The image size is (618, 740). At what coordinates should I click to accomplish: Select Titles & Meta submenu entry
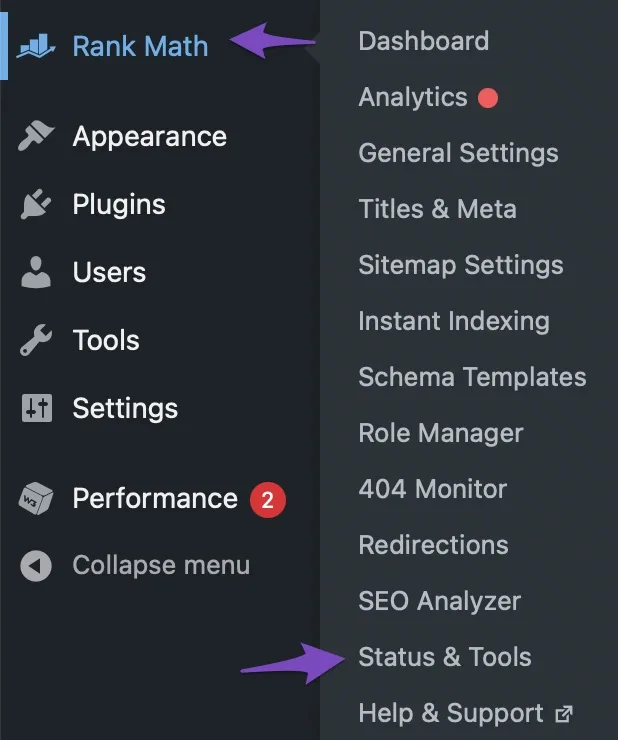438,209
